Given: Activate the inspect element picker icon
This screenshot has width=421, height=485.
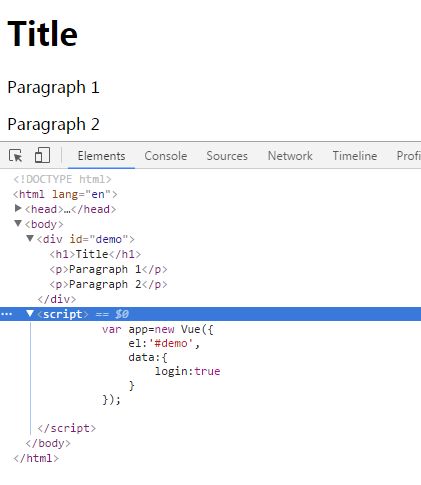Looking at the screenshot, I should 16,156.
